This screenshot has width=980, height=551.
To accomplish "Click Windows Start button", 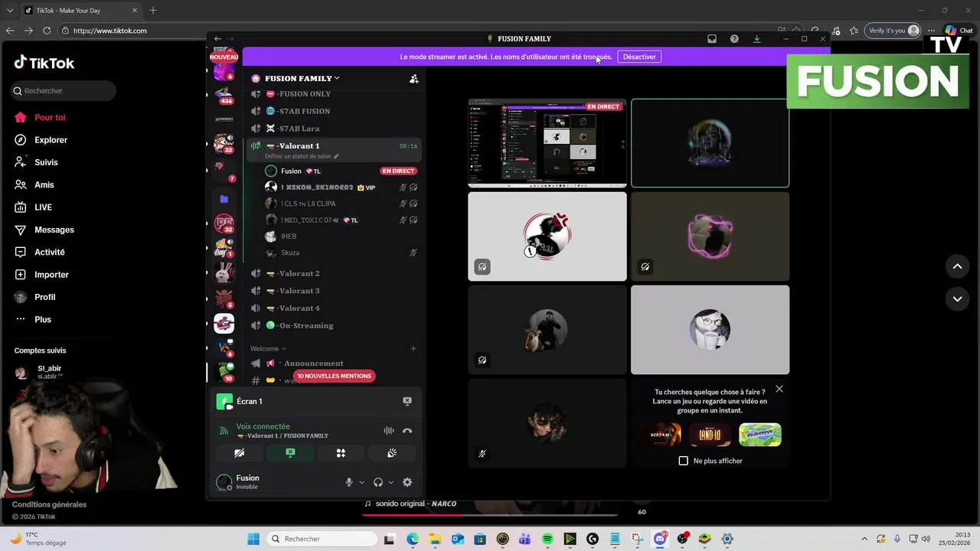I will [253, 539].
